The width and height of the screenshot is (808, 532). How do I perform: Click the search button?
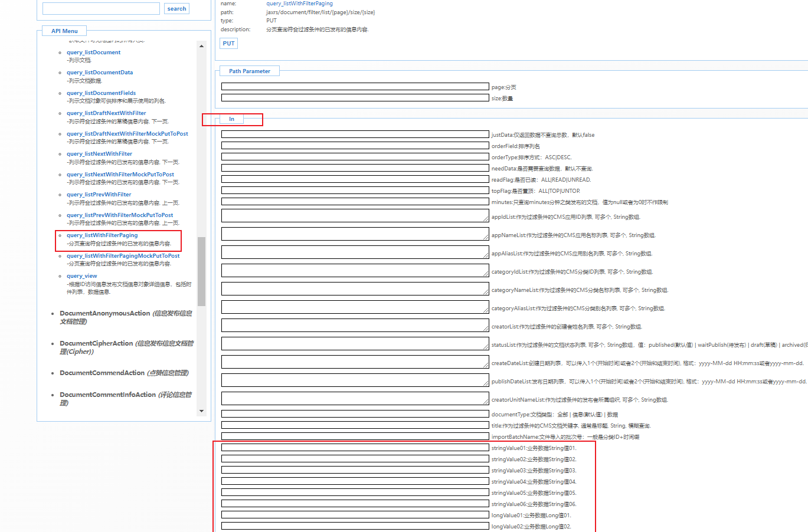(x=176, y=9)
